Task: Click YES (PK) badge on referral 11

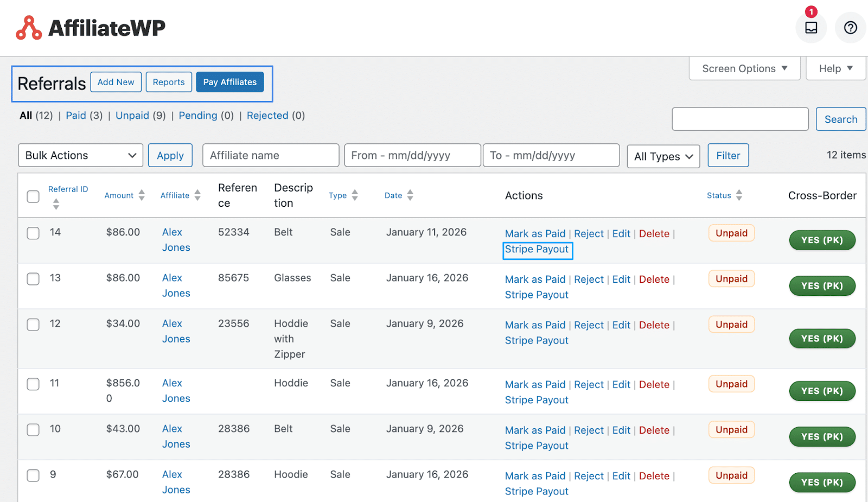Action: coord(822,391)
